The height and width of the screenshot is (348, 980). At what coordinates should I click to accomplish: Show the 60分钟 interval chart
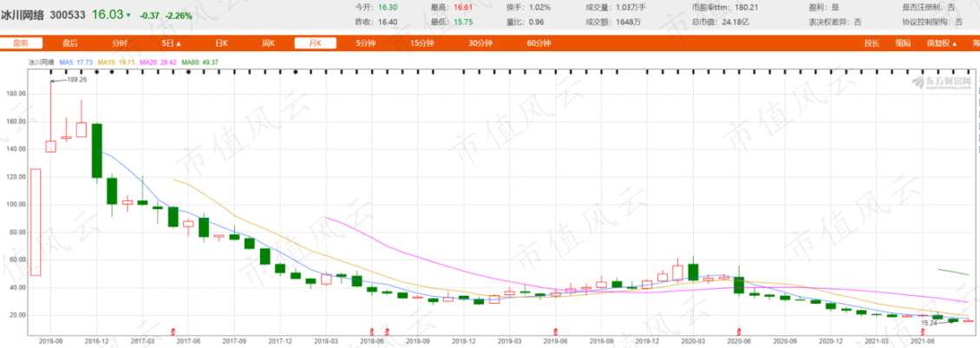click(x=539, y=43)
